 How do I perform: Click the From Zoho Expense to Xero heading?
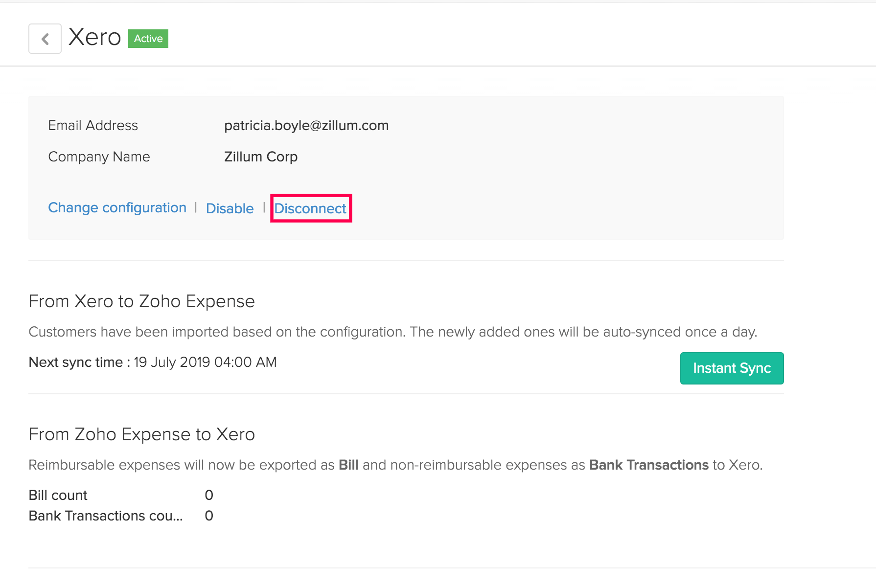click(x=141, y=434)
